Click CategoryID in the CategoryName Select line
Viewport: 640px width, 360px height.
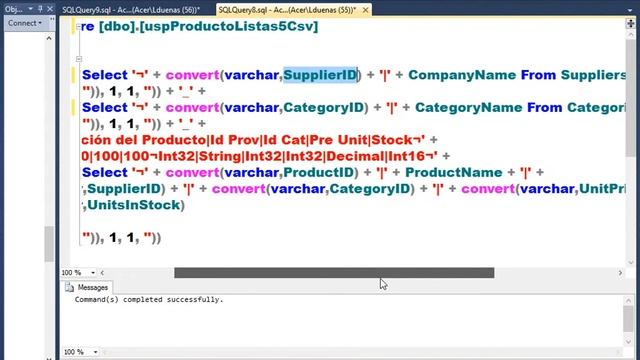(x=323, y=108)
